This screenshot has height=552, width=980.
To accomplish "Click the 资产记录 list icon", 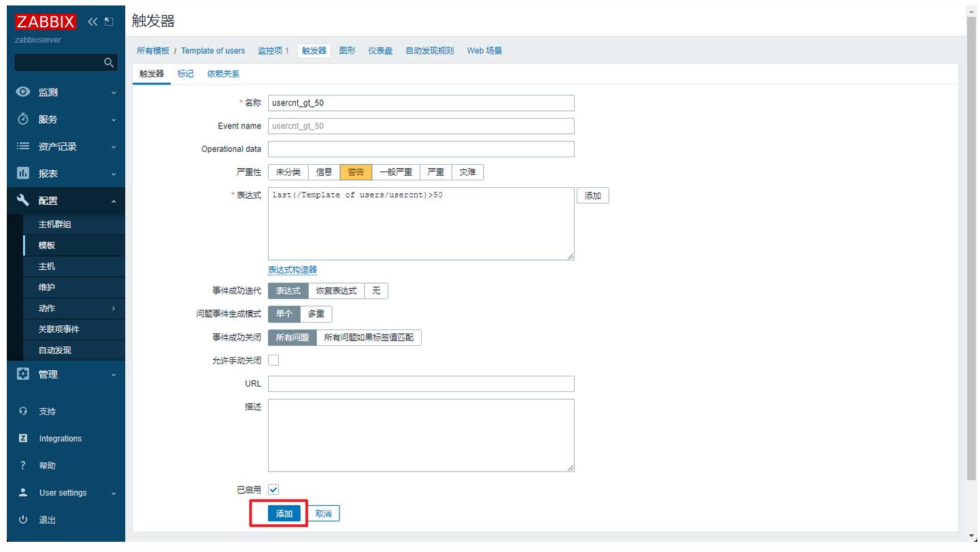I will pyautogui.click(x=23, y=146).
